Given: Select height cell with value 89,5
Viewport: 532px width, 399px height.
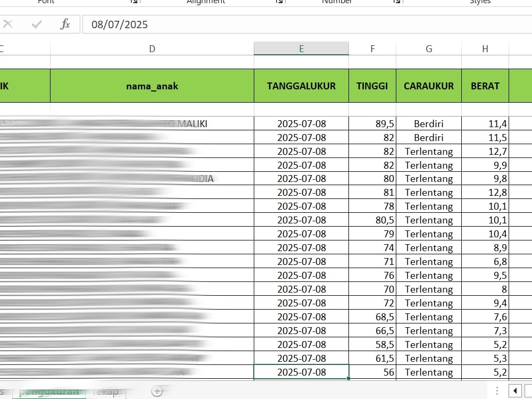Looking at the screenshot, I should point(372,123).
